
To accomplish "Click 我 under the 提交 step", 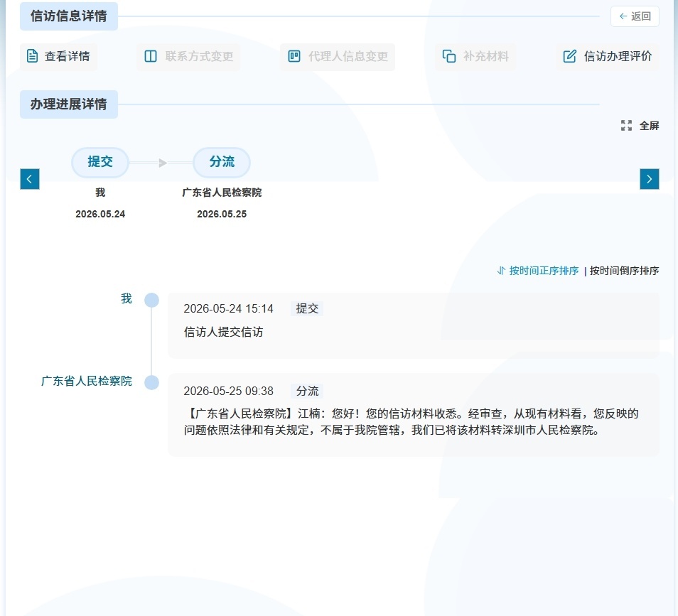I will point(100,193).
